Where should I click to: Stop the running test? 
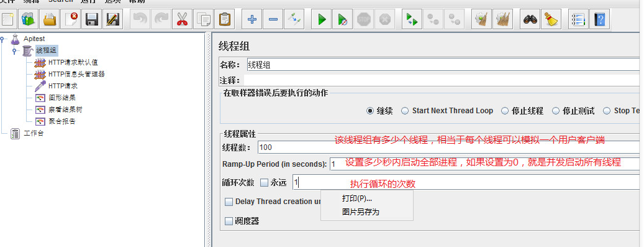pyautogui.click(x=363, y=19)
